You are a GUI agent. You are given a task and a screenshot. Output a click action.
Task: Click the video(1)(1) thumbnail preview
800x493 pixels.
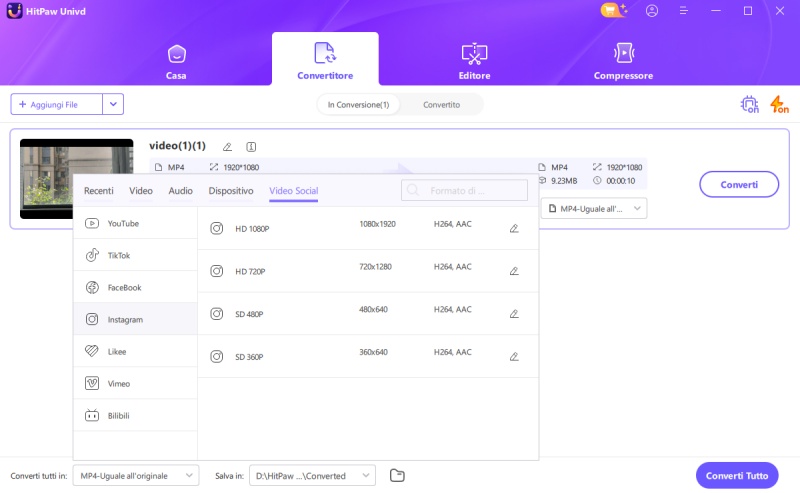pos(77,179)
